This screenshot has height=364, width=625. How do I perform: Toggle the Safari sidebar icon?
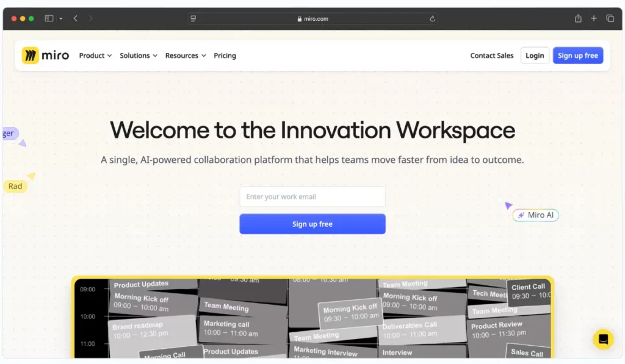coord(49,18)
